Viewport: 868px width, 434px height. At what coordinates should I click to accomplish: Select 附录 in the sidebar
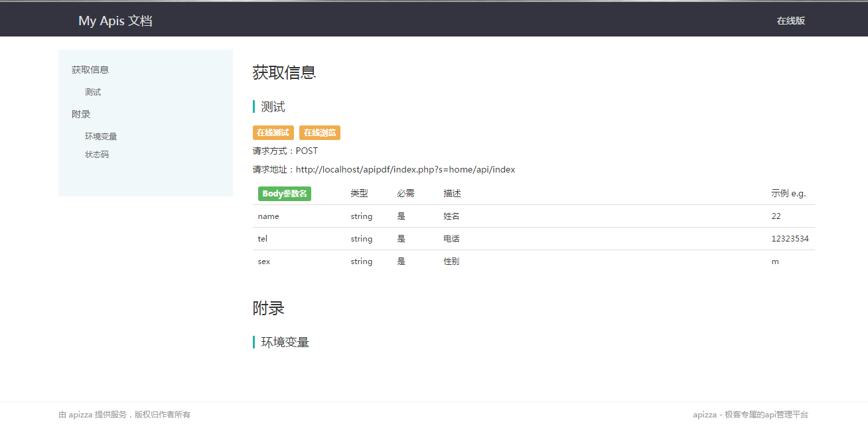point(81,114)
